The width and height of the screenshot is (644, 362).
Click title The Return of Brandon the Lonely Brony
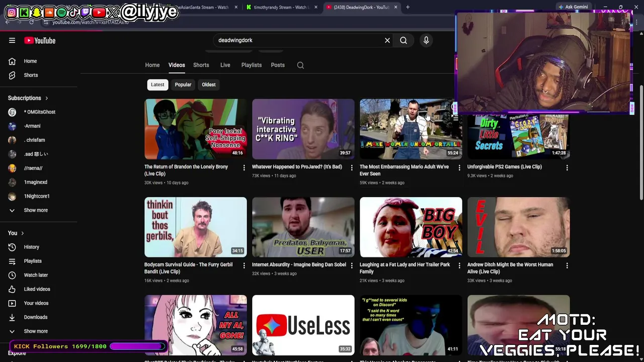(x=186, y=170)
